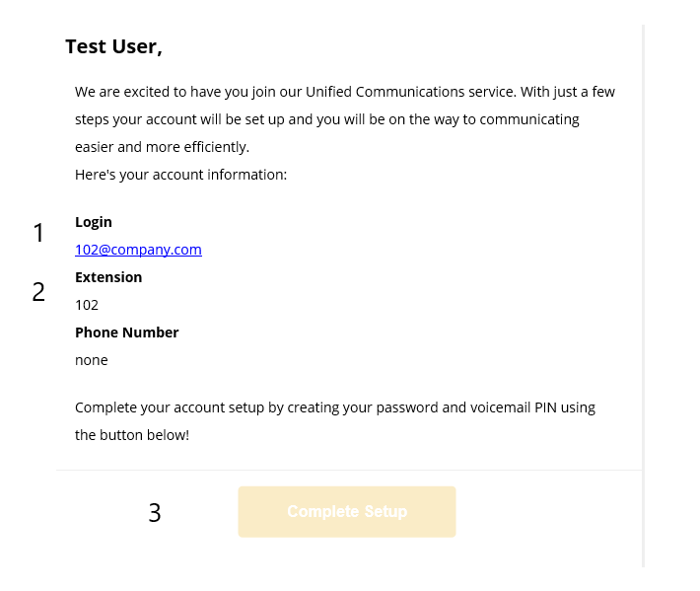Open the 102@company.com login link
Viewport: 700px width, 591px height.
[138, 250]
